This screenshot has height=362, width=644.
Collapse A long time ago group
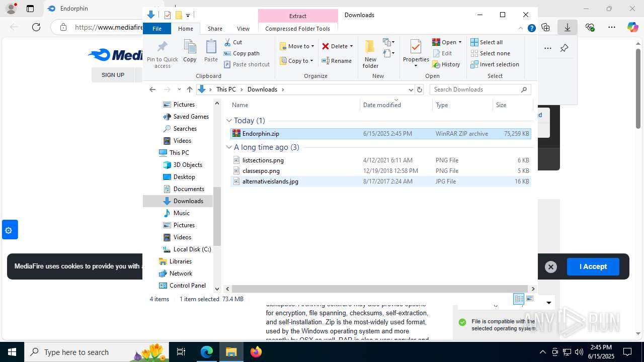tap(229, 147)
